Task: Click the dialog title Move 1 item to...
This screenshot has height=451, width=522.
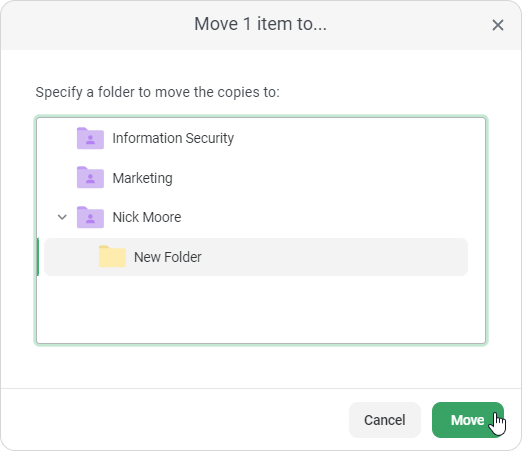Action: (x=260, y=24)
